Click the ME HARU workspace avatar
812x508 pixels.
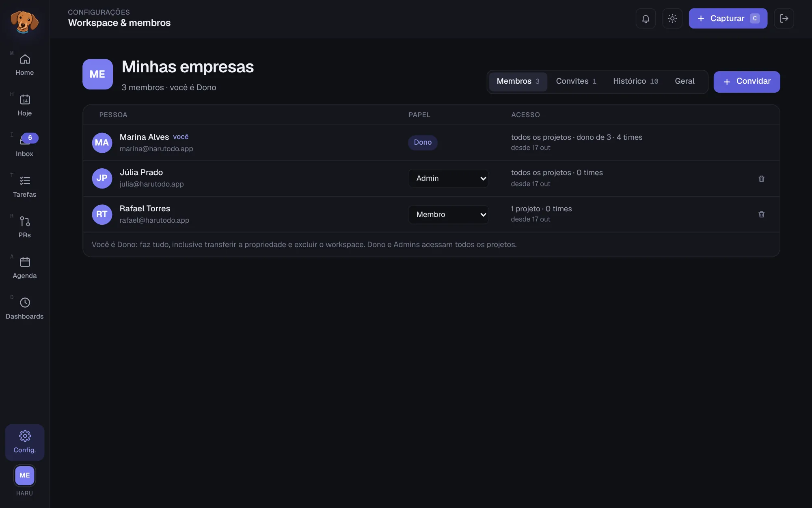[x=25, y=475]
